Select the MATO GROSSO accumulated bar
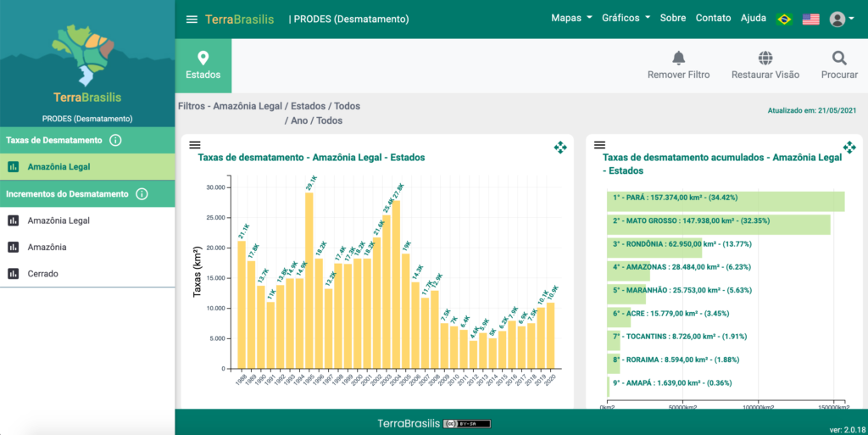The image size is (868, 435). [719, 225]
